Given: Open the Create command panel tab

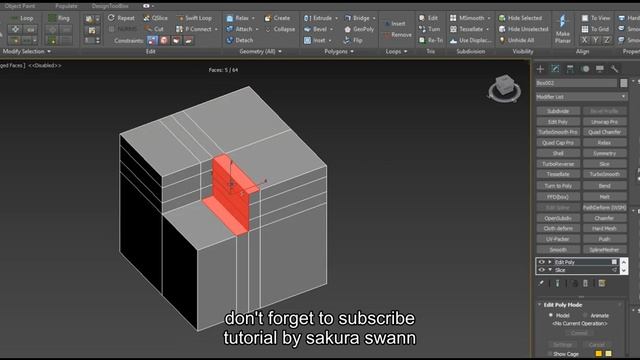Looking at the screenshot, I should (x=540, y=69).
